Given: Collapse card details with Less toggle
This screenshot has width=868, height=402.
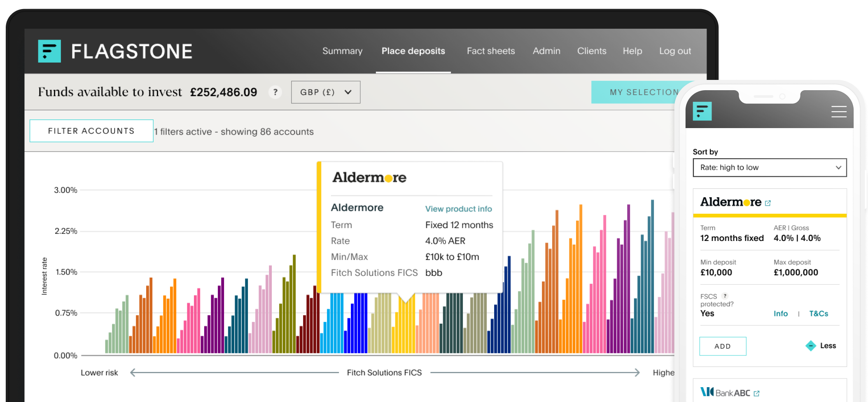Looking at the screenshot, I should [x=821, y=346].
